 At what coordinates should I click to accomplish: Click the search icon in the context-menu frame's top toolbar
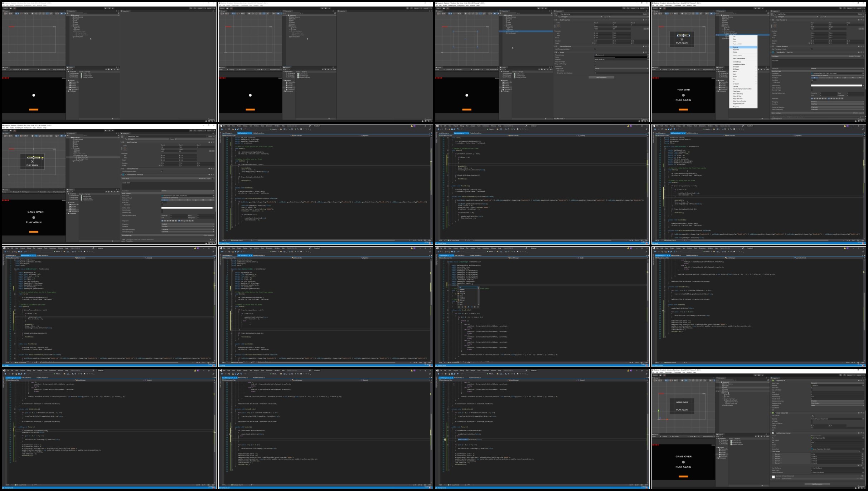click(x=844, y=8)
